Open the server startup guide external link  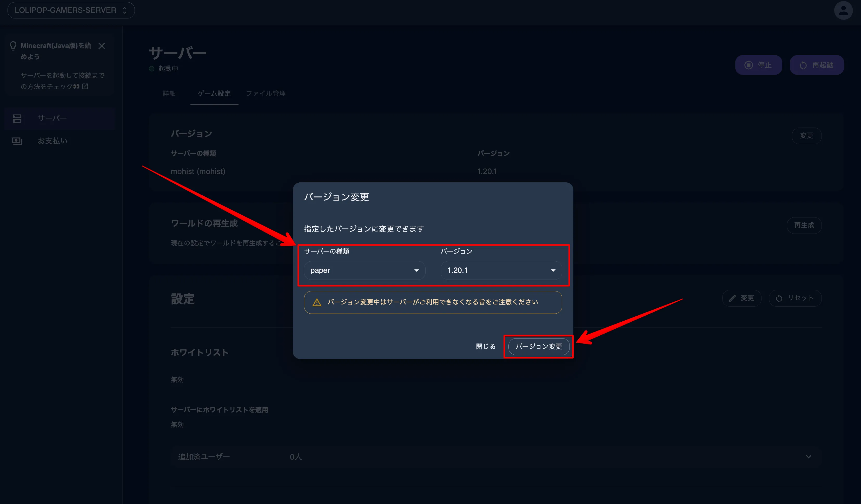(x=85, y=87)
